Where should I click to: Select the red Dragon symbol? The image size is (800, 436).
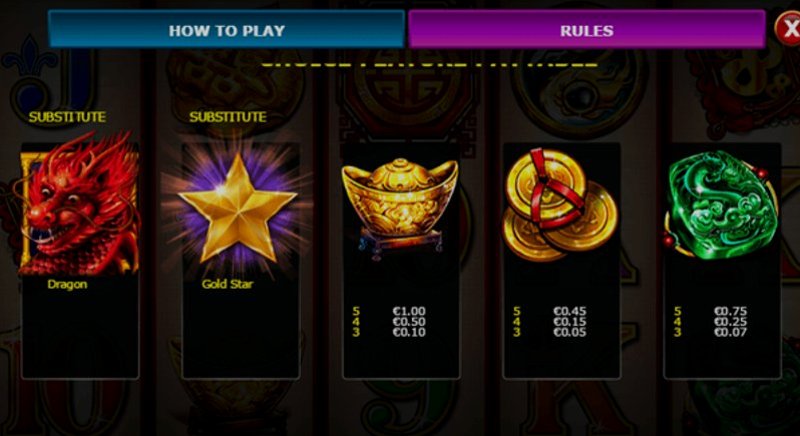coord(79,204)
